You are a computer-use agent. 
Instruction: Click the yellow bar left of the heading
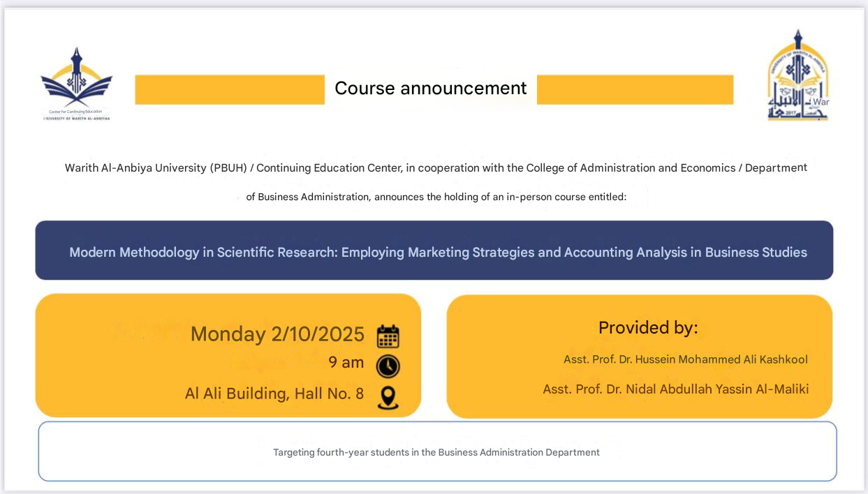229,89
